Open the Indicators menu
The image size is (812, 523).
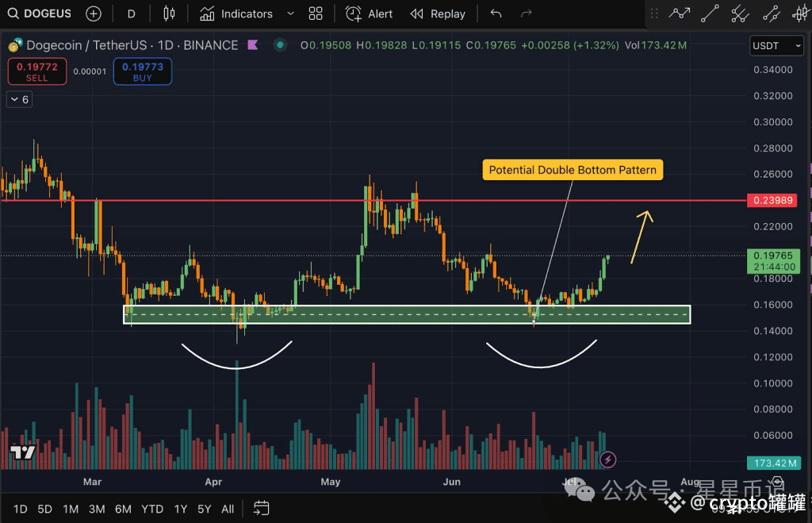point(236,14)
